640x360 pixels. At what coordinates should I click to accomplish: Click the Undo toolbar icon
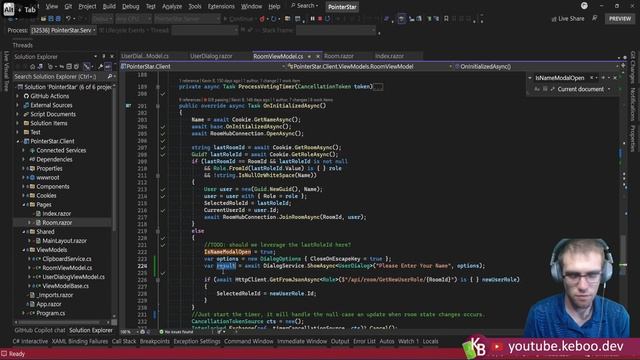click(69, 19)
